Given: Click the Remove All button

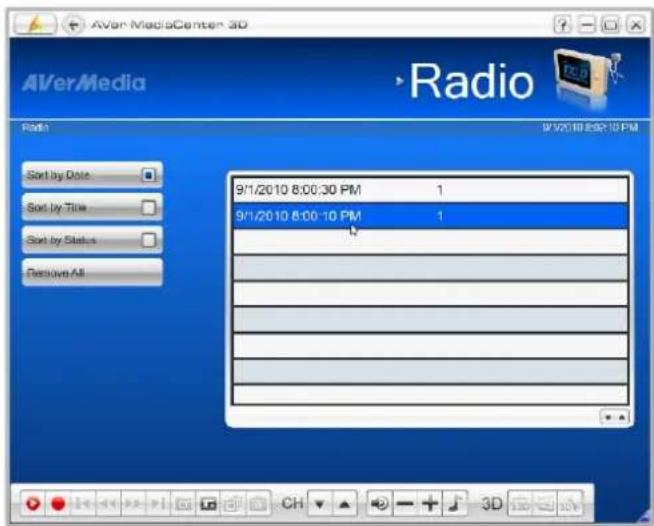Looking at the screenshot, I should [x=92, y=273].
